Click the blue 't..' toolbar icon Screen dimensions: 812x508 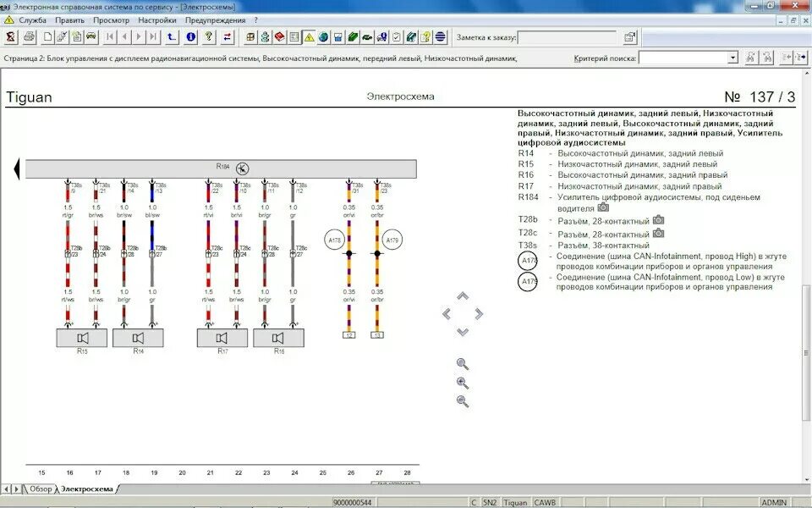[172, 36]
